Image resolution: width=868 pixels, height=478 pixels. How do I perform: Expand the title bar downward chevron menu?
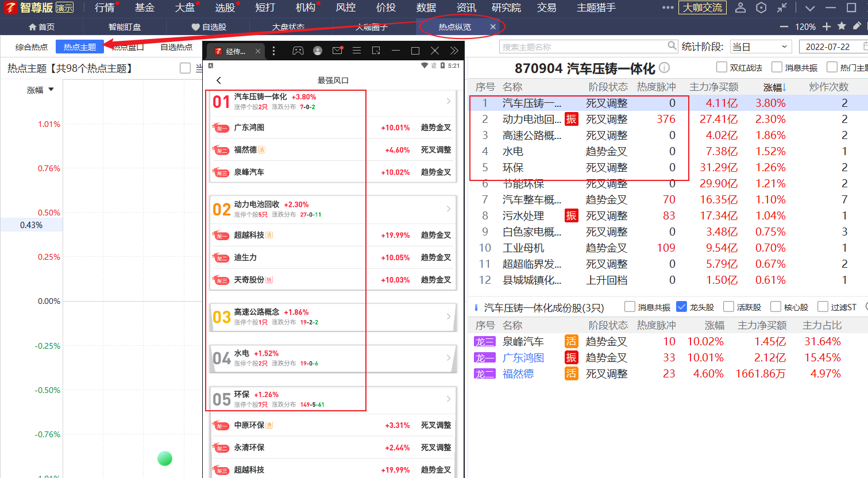coord(810,8)
